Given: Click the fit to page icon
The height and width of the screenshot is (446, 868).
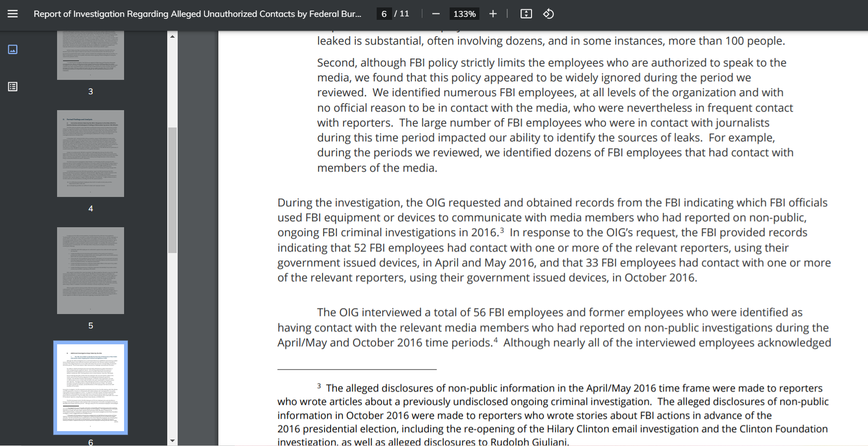Looking at the screenshot, I should click(526, 14).
